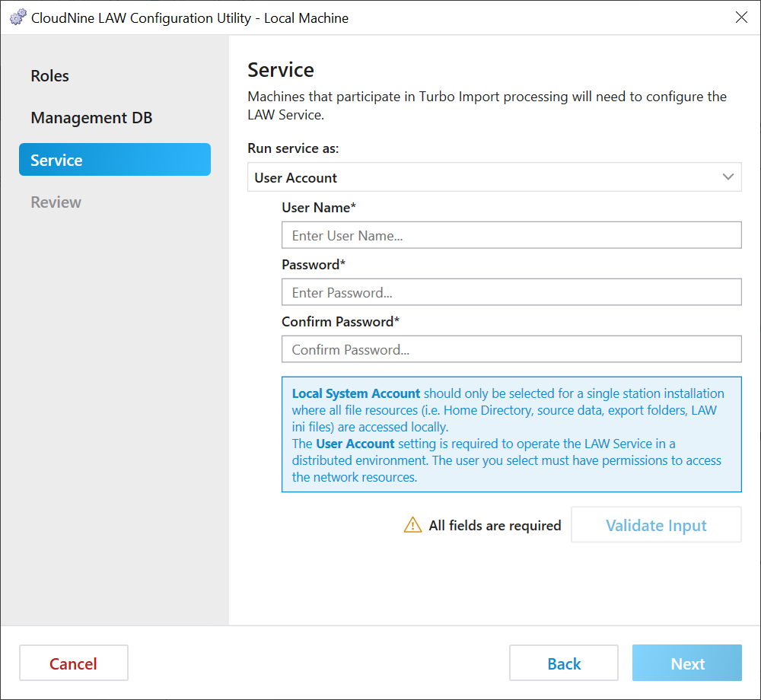Focus the Confirm Password field

pos(511,349)
